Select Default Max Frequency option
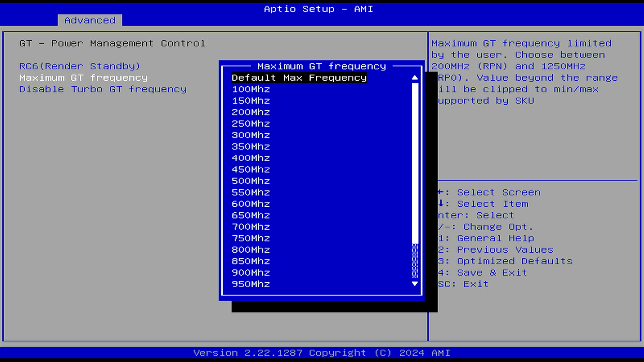 299,78
